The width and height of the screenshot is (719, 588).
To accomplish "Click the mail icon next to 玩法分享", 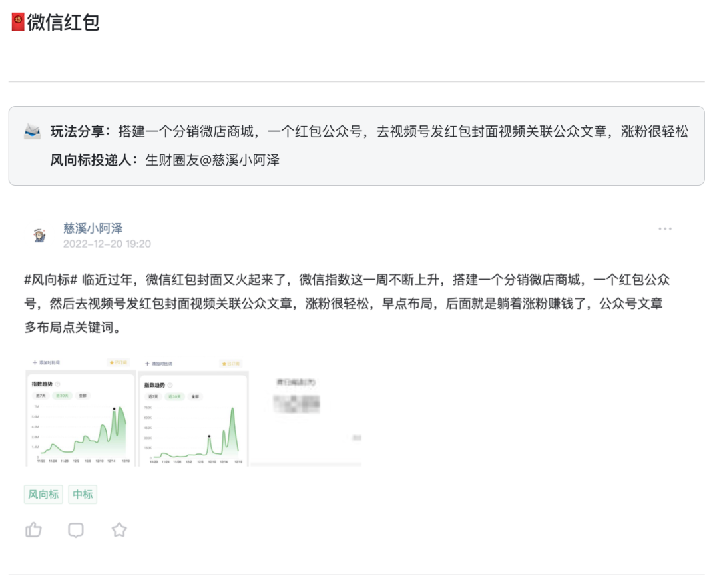I will click(32, 132).
